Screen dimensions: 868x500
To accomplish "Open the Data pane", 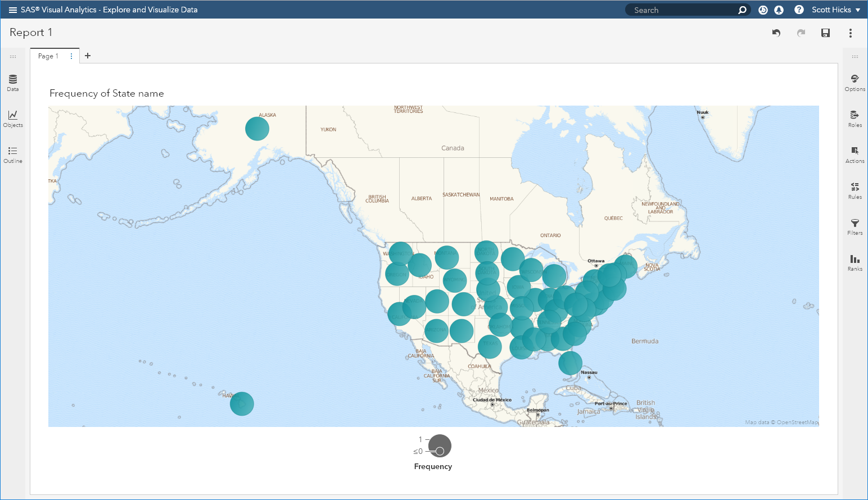I will 13,82.
